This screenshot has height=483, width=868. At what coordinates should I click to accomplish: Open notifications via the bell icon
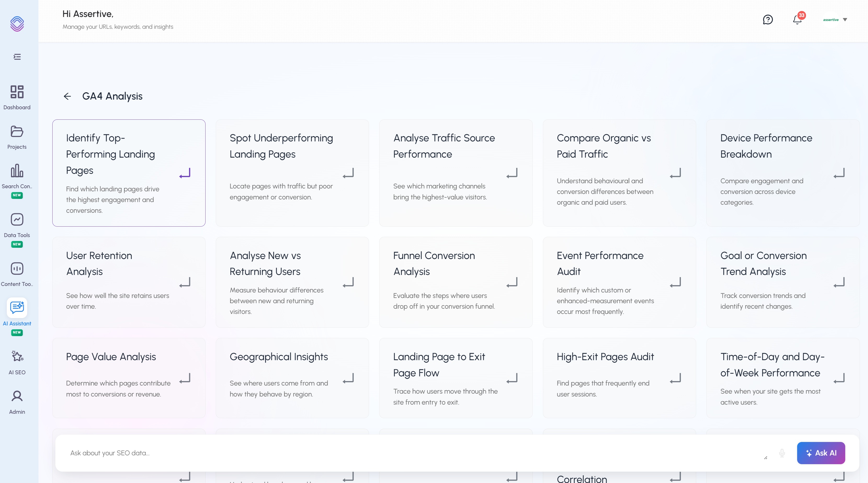click(797, 20)
